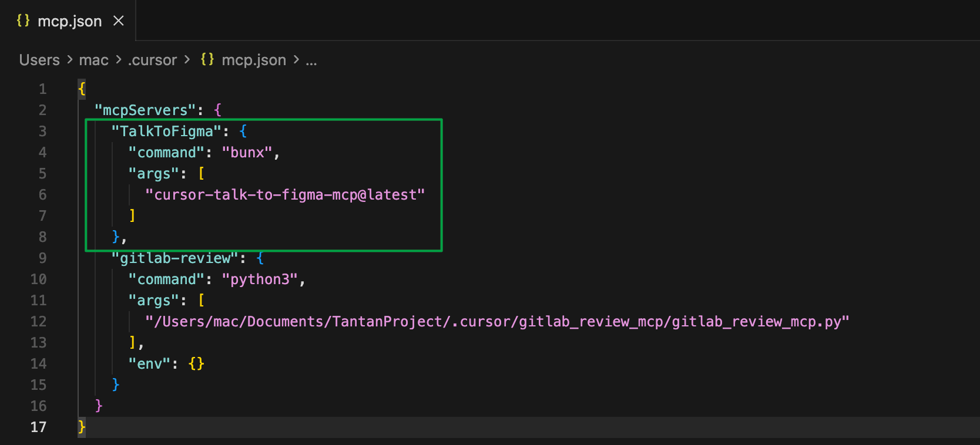
Task: Click the Users breadcrumb segment
Action: (39, 60)
